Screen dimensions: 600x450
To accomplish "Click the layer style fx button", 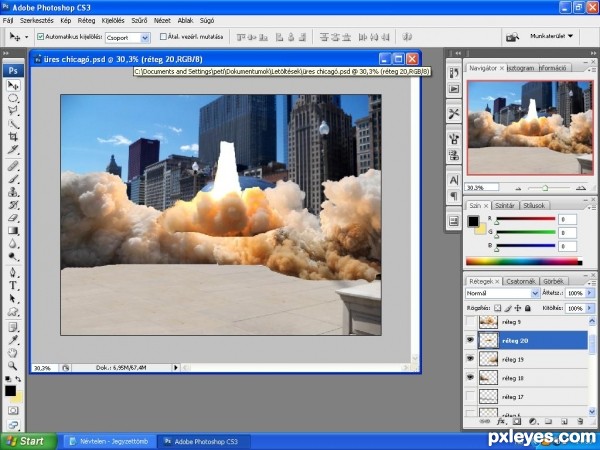I will pos(501,421).
